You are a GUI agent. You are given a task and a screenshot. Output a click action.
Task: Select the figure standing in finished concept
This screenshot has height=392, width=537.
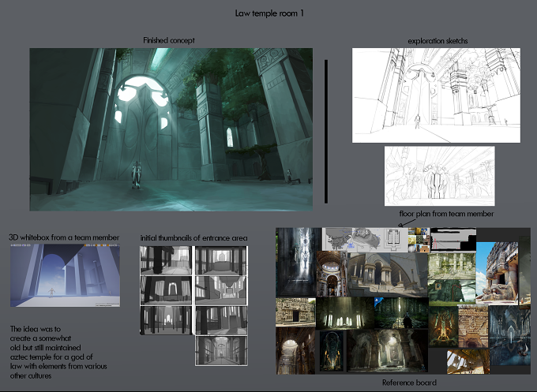(137, 175)
